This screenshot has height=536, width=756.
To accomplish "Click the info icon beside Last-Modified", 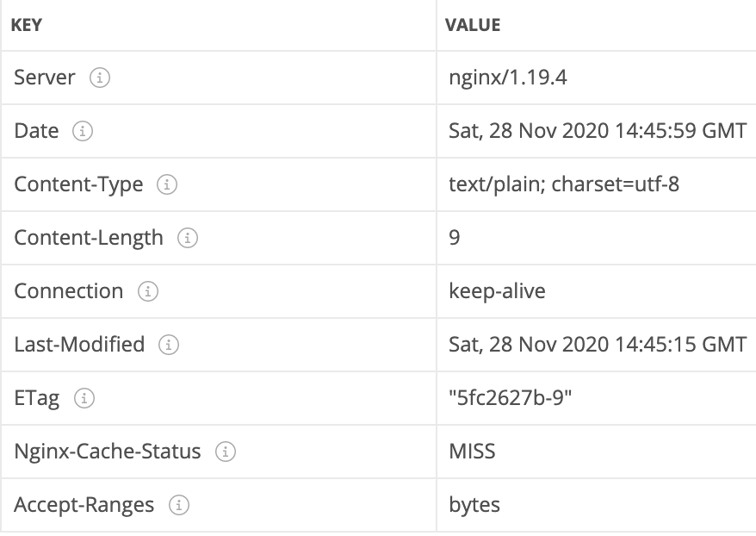I will [x=169, y=345].
